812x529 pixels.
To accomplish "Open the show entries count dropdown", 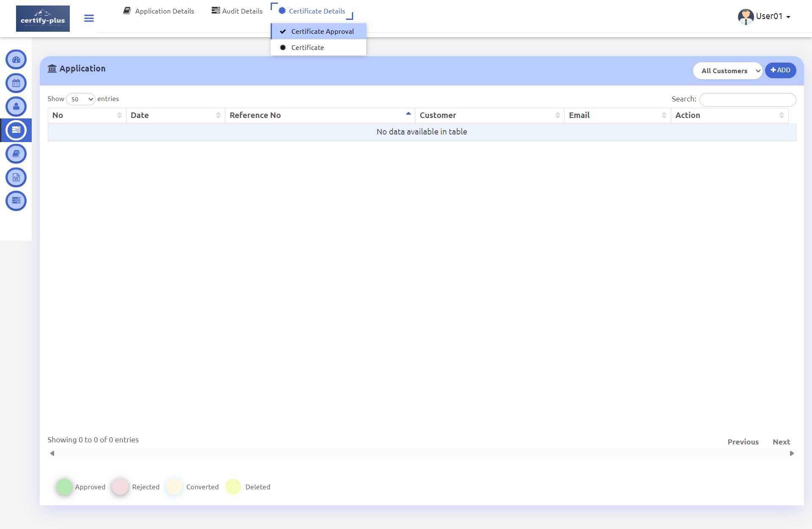I will point(80,99).
